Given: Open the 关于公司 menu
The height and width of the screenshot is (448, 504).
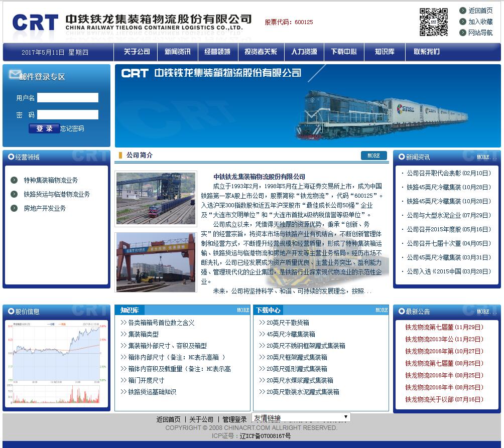Looking at the screenshot, I should point(137,52).
